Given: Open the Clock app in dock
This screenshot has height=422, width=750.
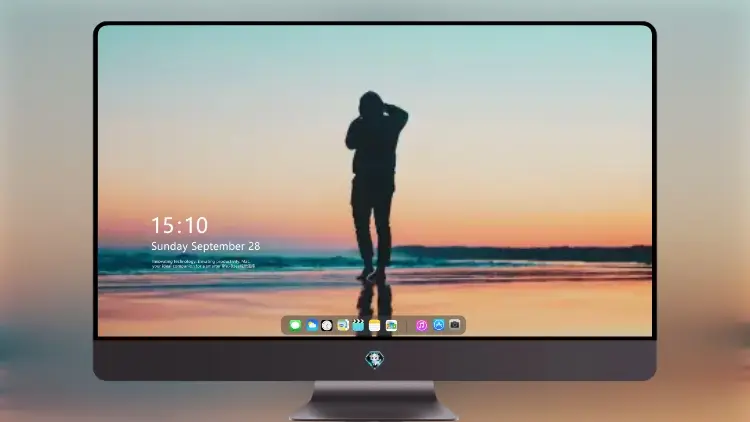Looking at the screenshot, I should point(327,325).
